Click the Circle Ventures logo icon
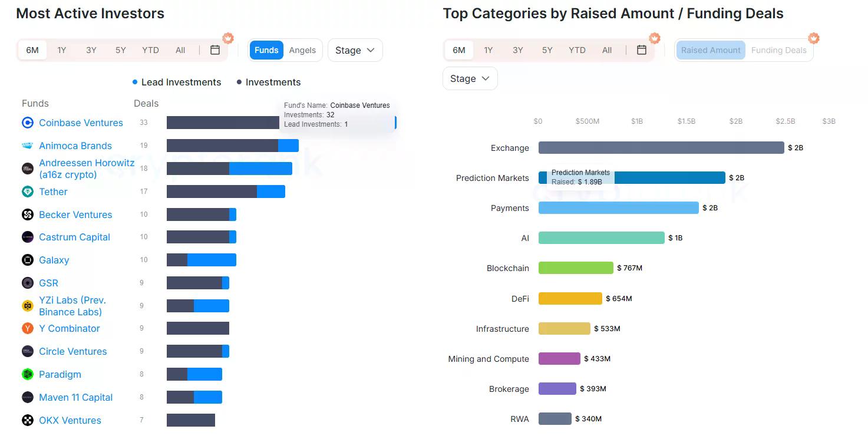Image resolution: width=868 pixels, height=439 pixels. (x=28, y=351)
